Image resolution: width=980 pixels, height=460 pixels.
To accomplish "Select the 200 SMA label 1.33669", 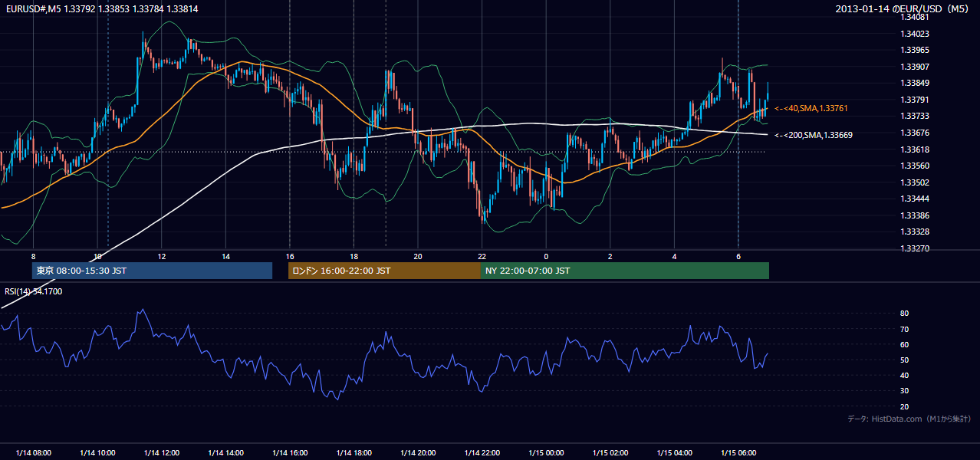I will click(x=813, y=135).
